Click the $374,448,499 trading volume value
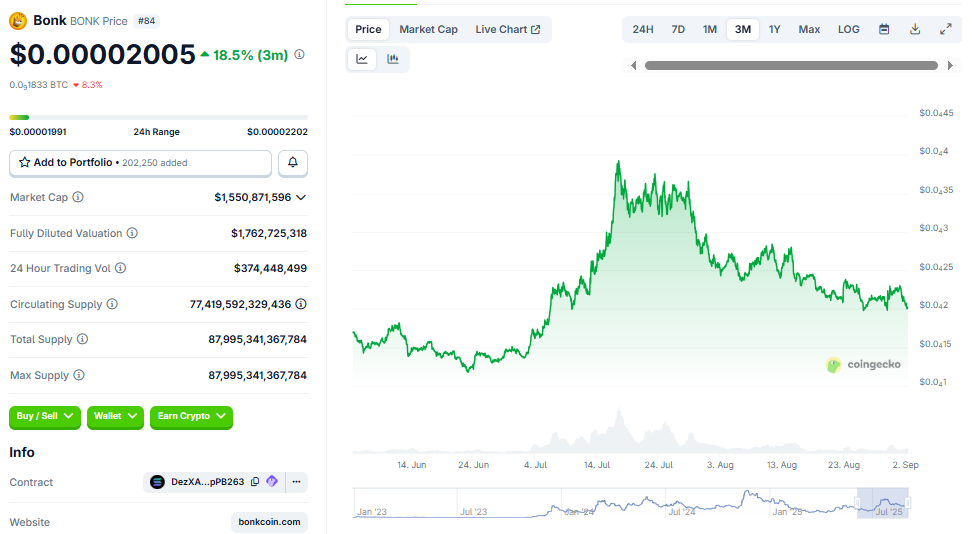Viewport: 972px width, 534px height. tap(270, 268)
